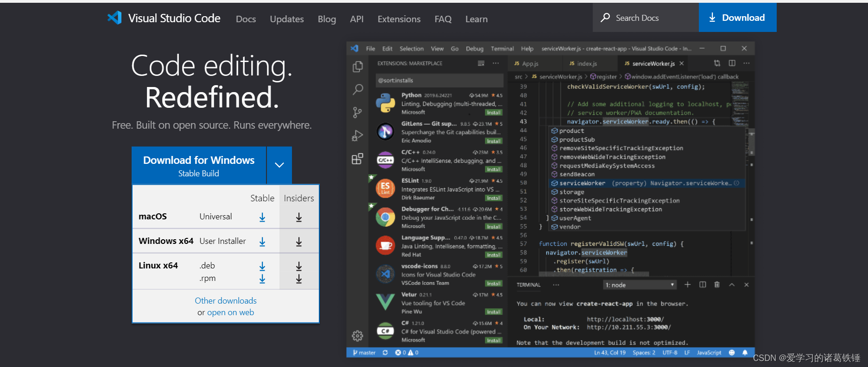Open editor more actions ellipsis
The height and width of the screenshot is (367, 868).
pos(746,63)
